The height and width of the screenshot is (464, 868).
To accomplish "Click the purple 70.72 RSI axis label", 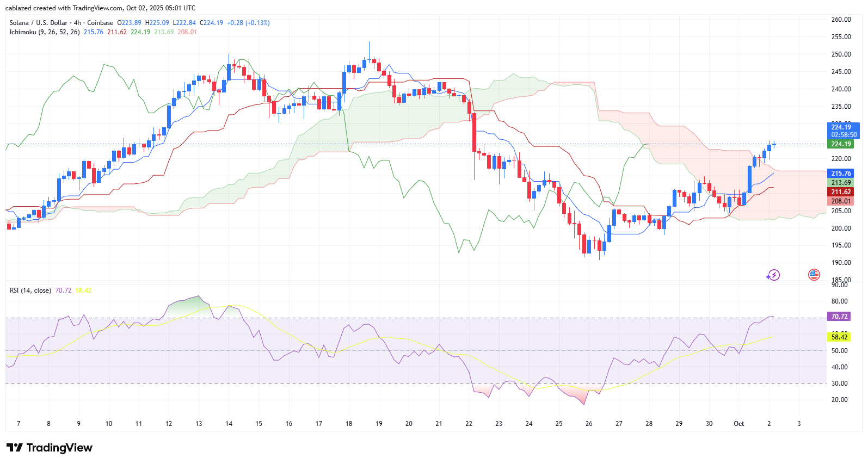I will (x=839, y=317).
